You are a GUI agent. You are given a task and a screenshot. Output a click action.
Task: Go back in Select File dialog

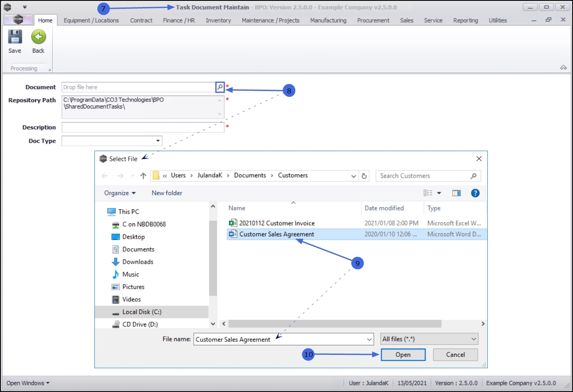105,176
